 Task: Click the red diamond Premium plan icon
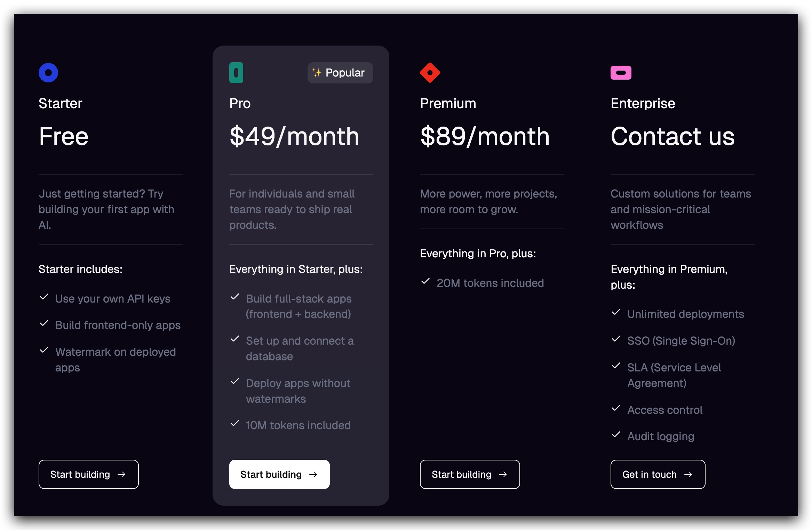coord(430,73)
